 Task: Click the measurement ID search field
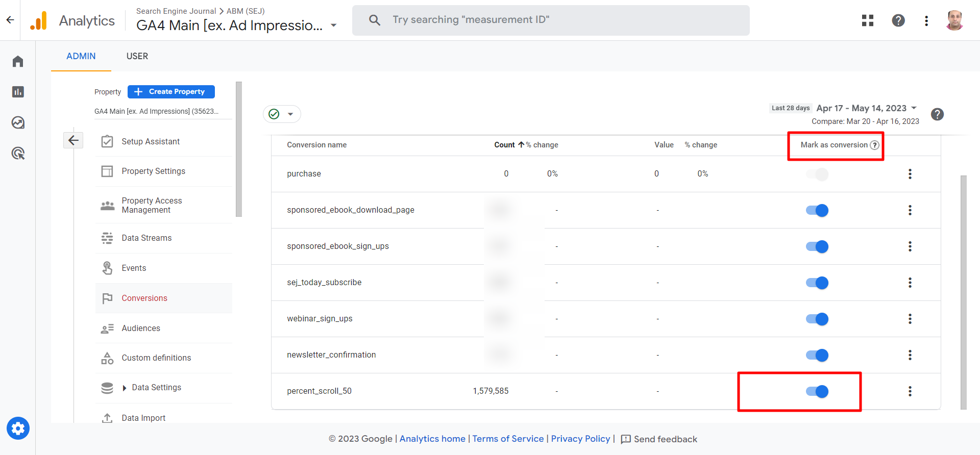click(551, 20)
